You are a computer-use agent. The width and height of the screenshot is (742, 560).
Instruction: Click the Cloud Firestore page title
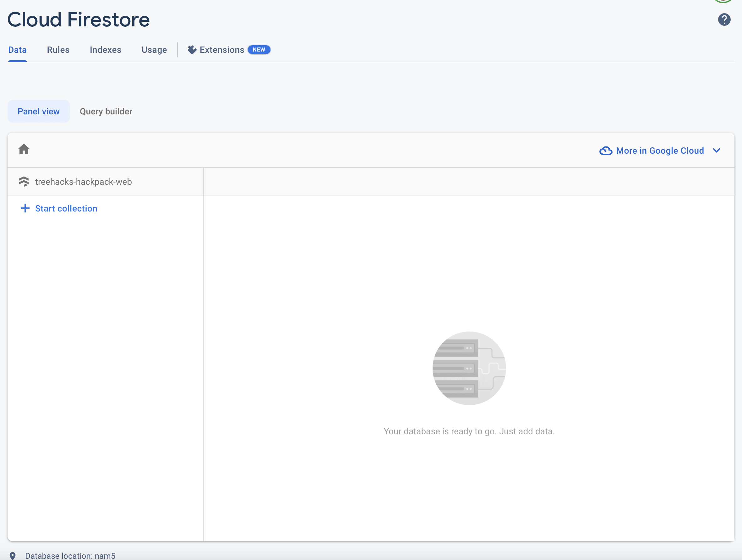79,19
